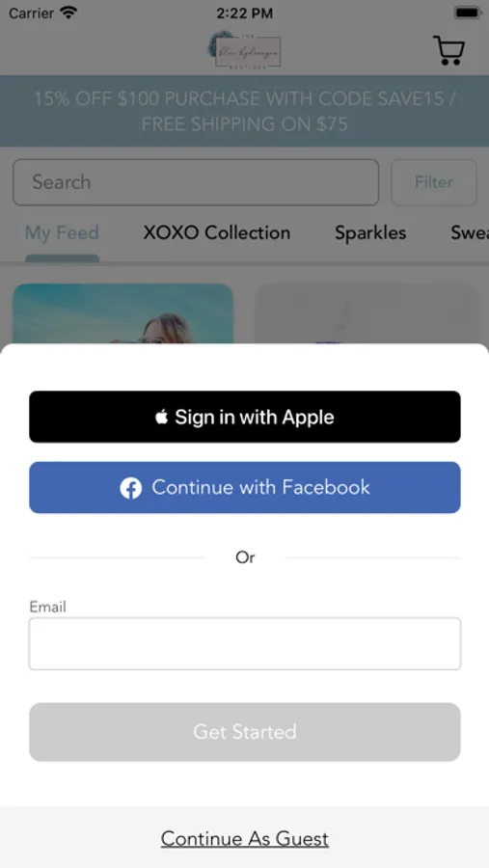The width and height of the screenshot is (489, 868).
Task: Tap the Wi-Fi status icon
Action: (68, 13)
